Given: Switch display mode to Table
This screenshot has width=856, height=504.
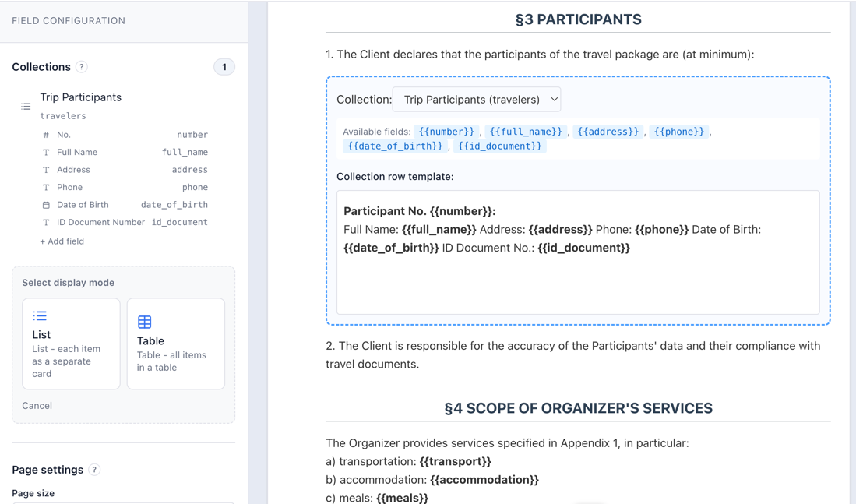Looking at the screenshot, I should (x=175, y=343).
